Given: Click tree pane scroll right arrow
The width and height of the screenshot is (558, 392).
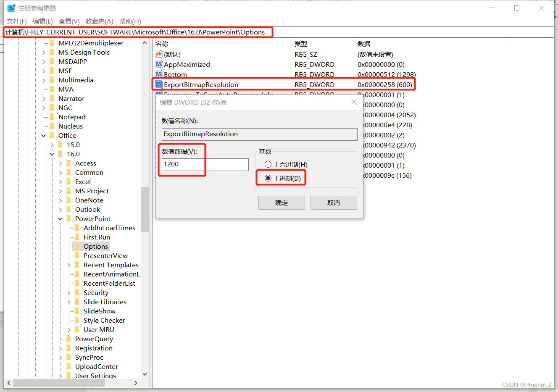Looking at the screenshot, I should (x=136, y=383).
